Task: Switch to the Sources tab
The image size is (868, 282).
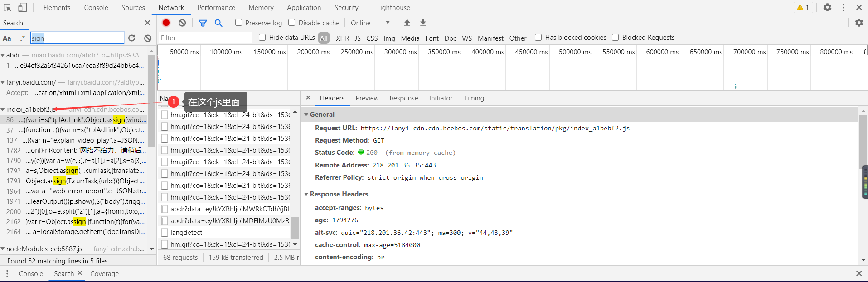Action: [x=133, y=7]
